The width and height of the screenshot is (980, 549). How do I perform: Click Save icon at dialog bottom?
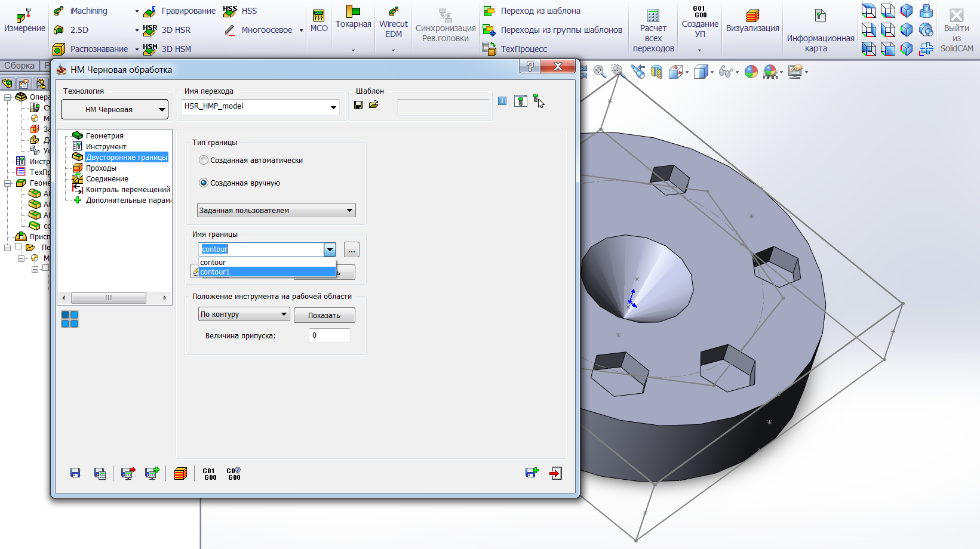coord(75,473)
